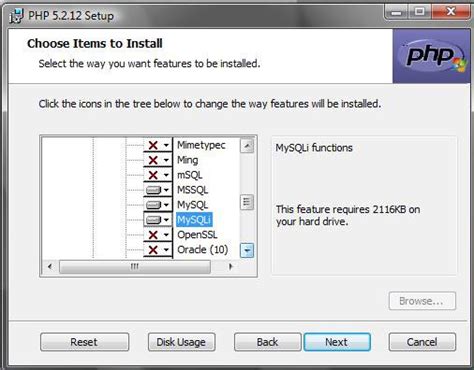Click the Oracle (10) red X icon
Image resolution: width=474 pixels, height=370 pixels.
(153, 250)
